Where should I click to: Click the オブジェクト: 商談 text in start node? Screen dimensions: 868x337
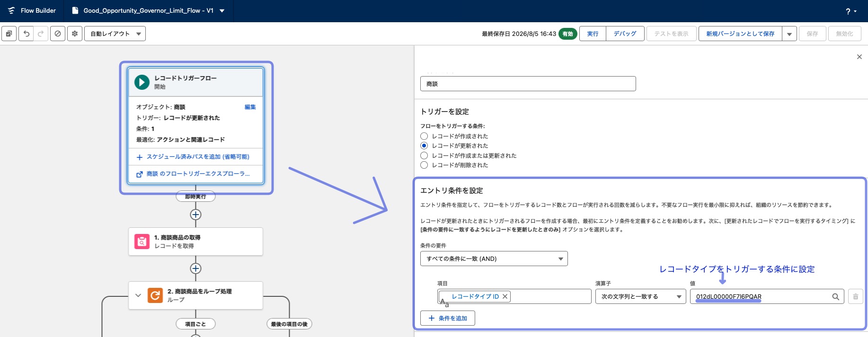(x=161, y=107)
